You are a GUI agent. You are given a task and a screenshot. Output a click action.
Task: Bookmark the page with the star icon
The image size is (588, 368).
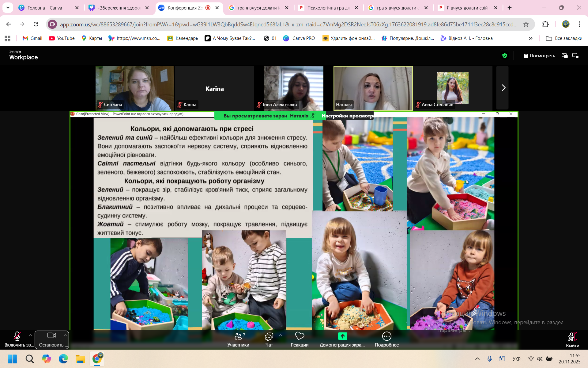coord(526,24)
